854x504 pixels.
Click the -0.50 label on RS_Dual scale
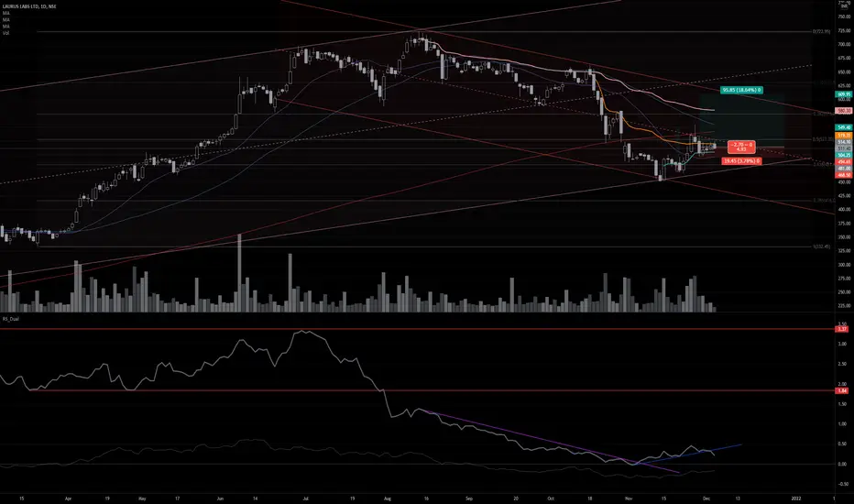(843, 484)
